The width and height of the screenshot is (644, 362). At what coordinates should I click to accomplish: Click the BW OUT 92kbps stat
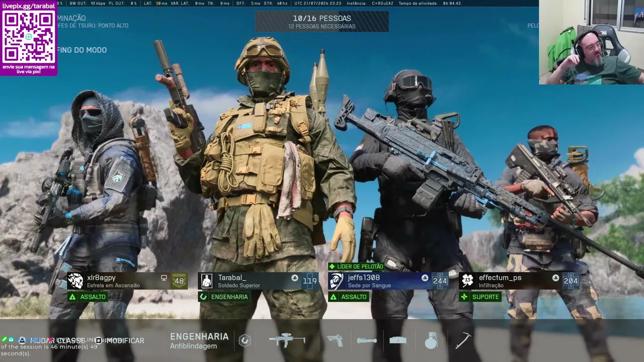point(88,3)
